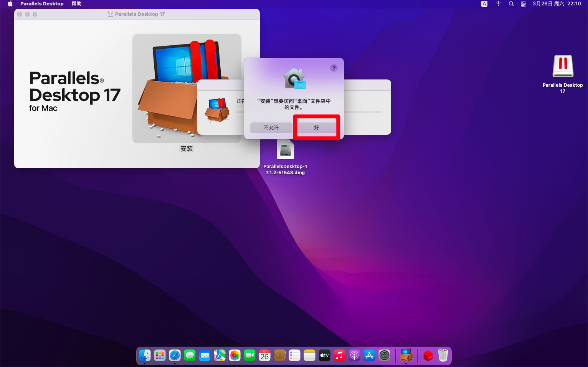Open the Apple menu
Viewport: 588px width, 367px height.
[x=10, y=4]
